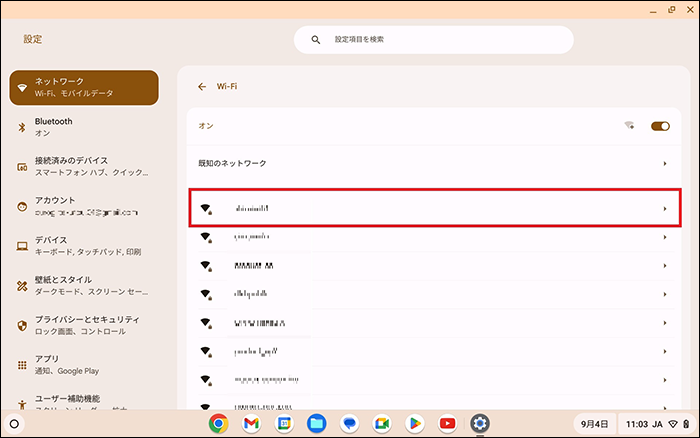700x438 pixels.
Task: Launch Google Play Store from the shelf
Action: click(414, 423)
